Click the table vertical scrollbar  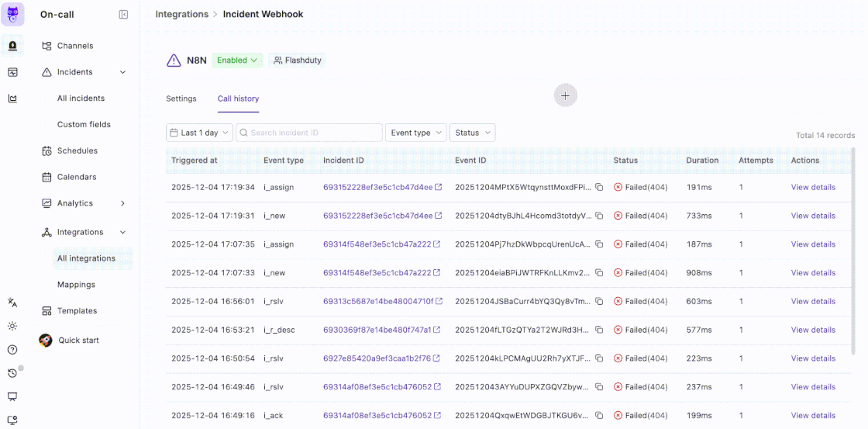(x=854, y=252)
